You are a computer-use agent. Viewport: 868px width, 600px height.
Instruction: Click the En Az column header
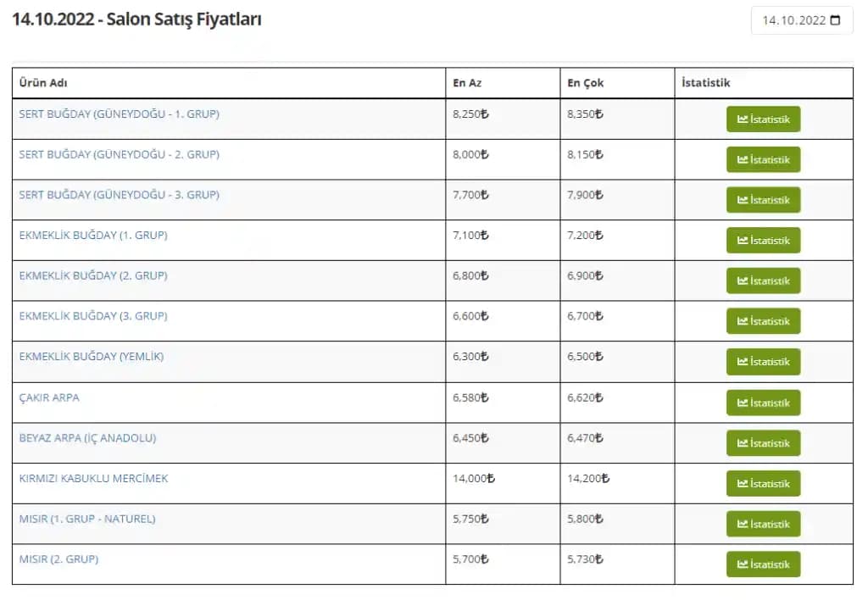click(467, 83)
